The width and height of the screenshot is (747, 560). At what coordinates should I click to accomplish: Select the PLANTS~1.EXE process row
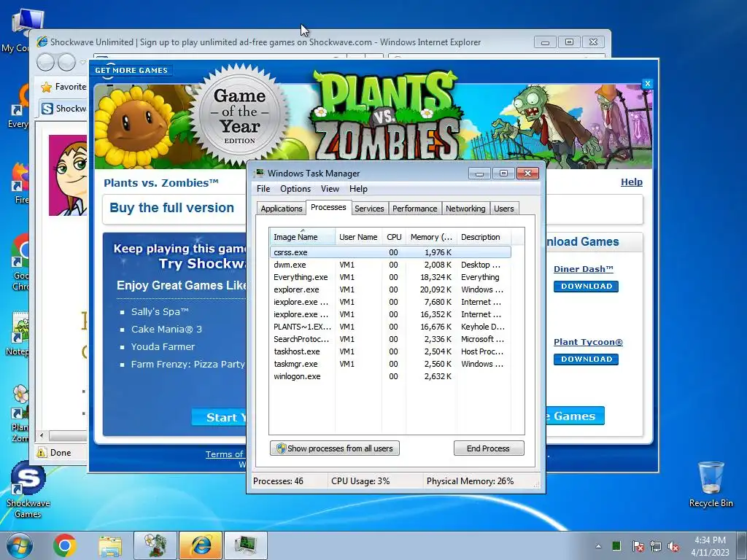[x=390, y=327]
